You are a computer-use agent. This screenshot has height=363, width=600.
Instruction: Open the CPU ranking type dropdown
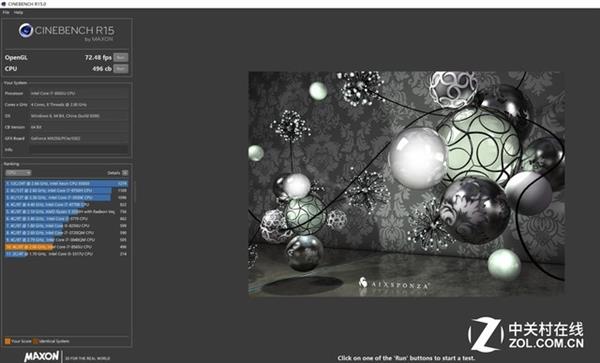(x=18, y=173)
